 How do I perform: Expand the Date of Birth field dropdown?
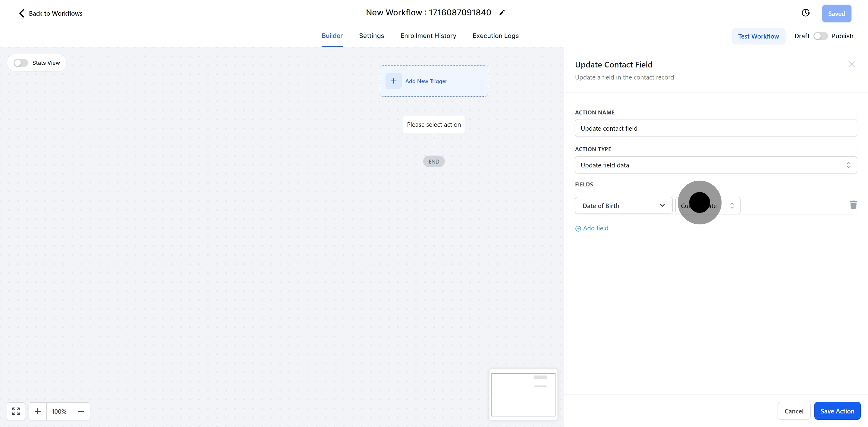click(x=623, y=205)
